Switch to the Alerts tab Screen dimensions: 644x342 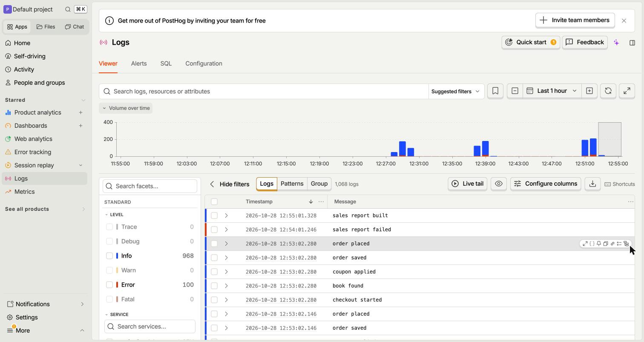(139, 63)
